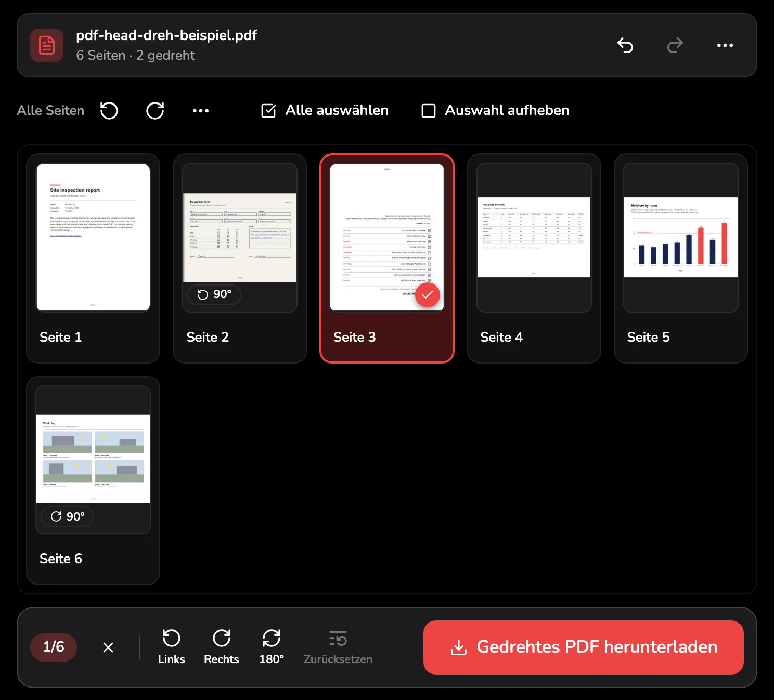Select the Seite 1 thumbnail
Image resolution: width=774 pixels, height=700 pixels.
coord(93,237)
